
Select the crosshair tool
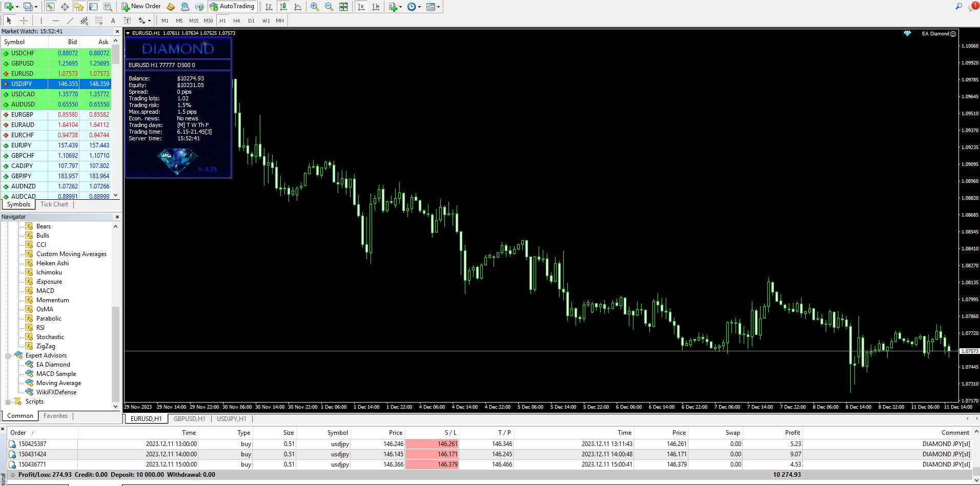pyautogui.click(x=24, y=20)
